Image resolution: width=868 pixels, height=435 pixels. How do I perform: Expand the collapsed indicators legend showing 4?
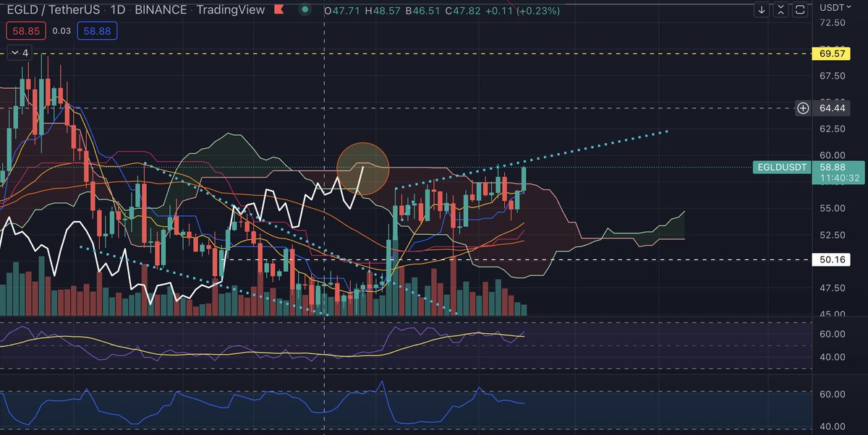[20, 53]
